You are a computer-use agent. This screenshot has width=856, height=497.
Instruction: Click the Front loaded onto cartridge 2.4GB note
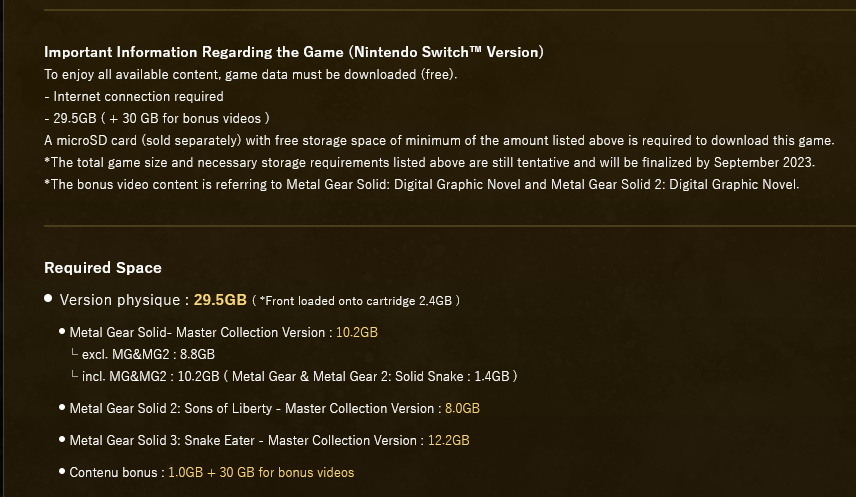[355, 301]
